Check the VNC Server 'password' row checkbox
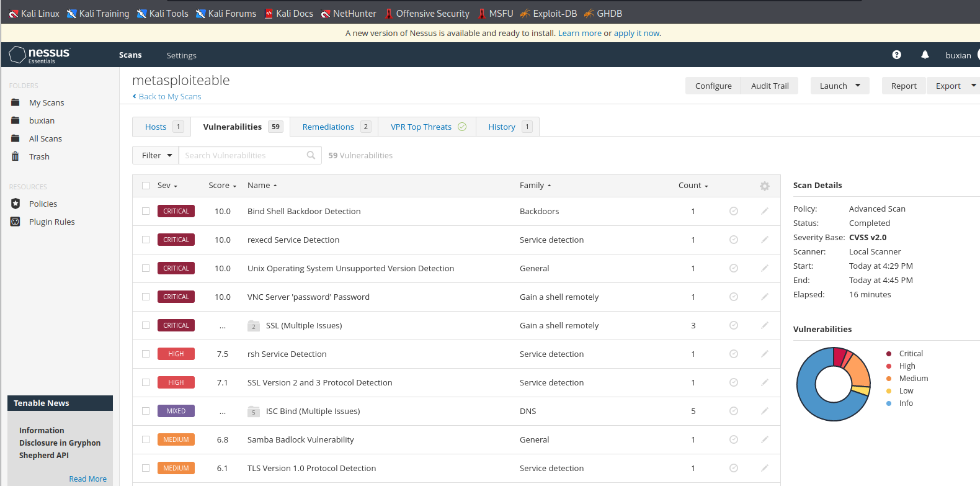The width and height of the screenshot is (980, 486). click(x=146, y=297)
